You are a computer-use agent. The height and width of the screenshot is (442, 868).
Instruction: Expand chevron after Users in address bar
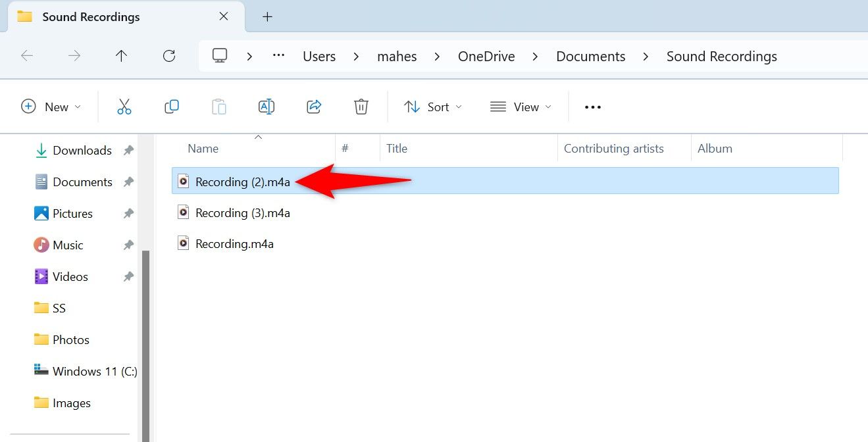pyautogui.click(x=356, y=57)
